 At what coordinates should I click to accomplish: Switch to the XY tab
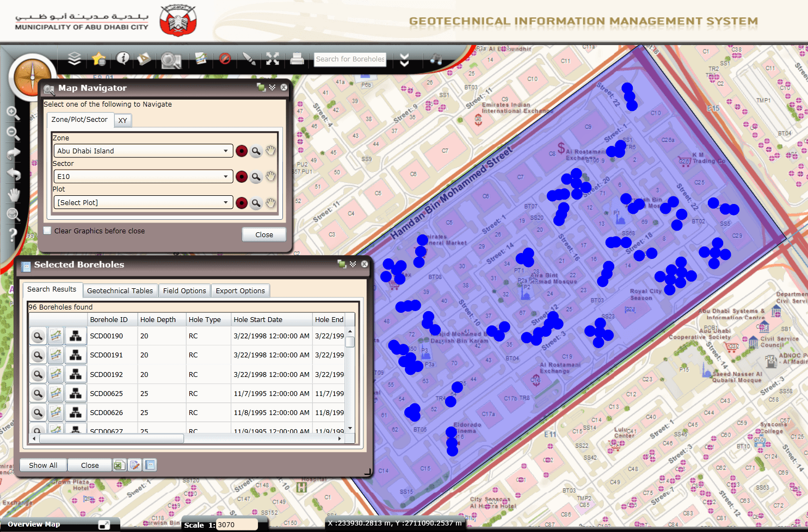tap(123, 120)
